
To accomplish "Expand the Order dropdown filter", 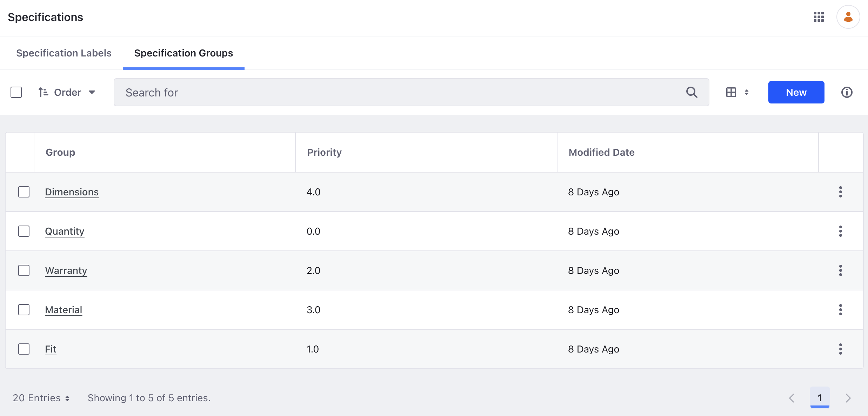I will click(x=66, y=92).
